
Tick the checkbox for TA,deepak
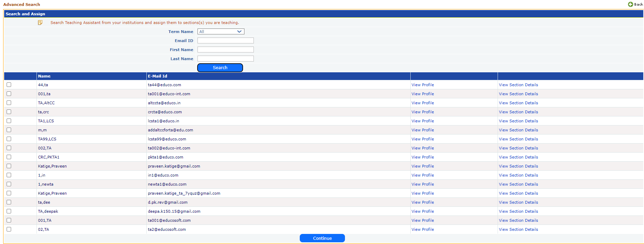(x=9, y=211)
